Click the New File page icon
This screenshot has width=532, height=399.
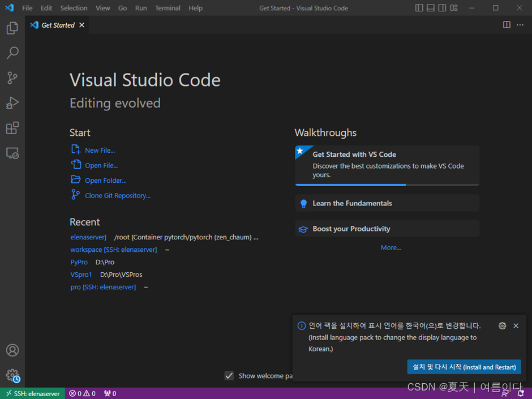point(76,149)
